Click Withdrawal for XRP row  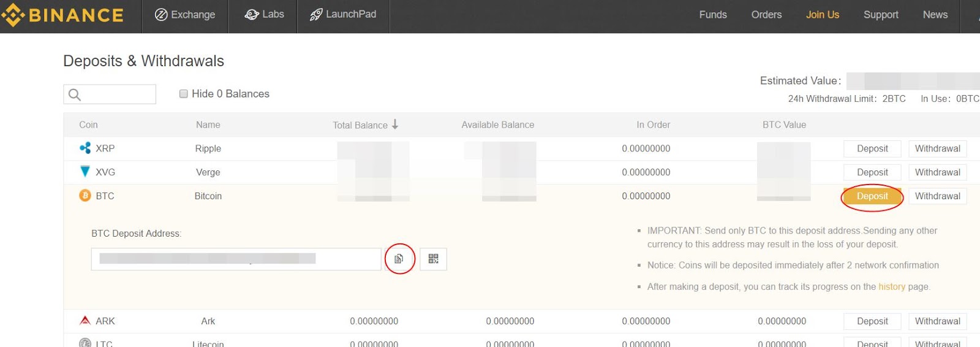[937, 148]
